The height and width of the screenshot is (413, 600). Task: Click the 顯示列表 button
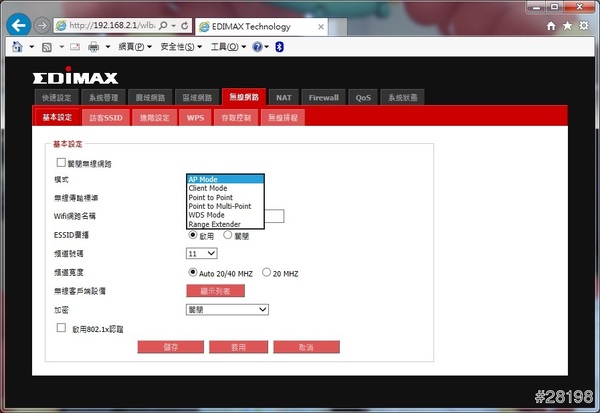tap(215, 291)
